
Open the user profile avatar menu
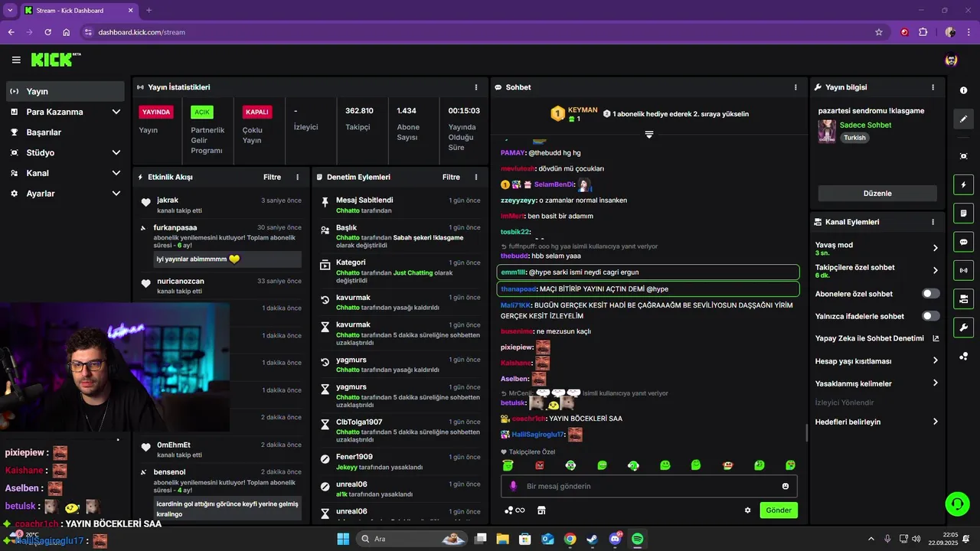click(951, 60)
